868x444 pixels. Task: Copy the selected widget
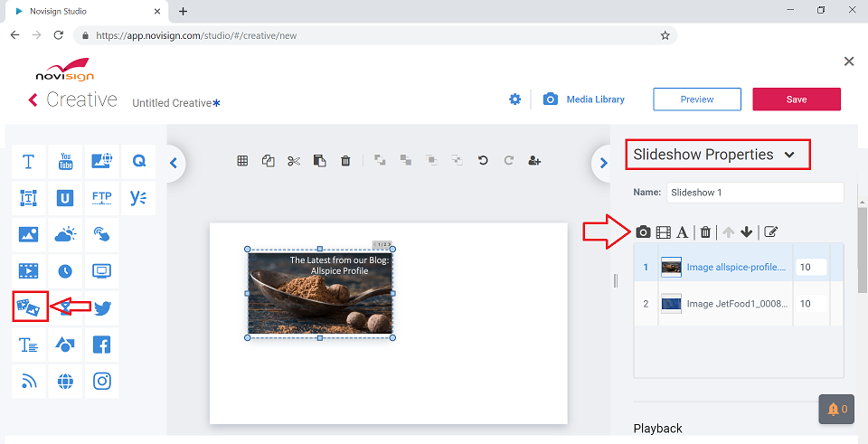pos(269,161)
